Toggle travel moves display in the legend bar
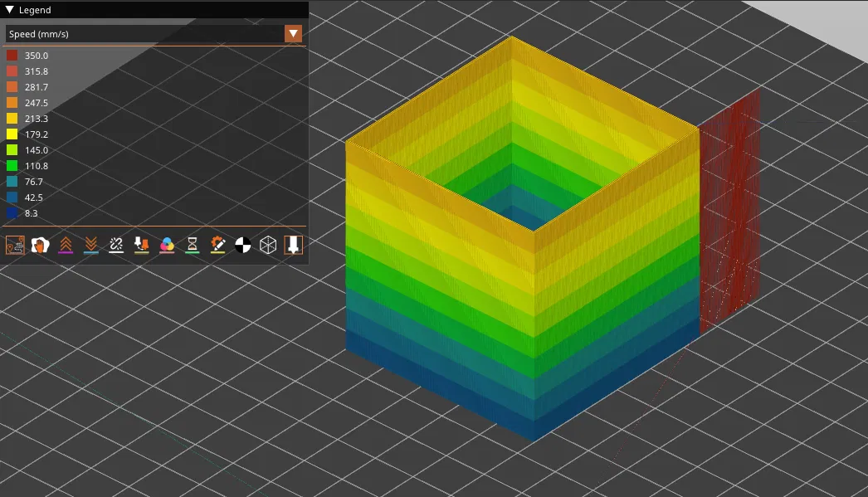This screenshot has height=497, width=868. 14,244
